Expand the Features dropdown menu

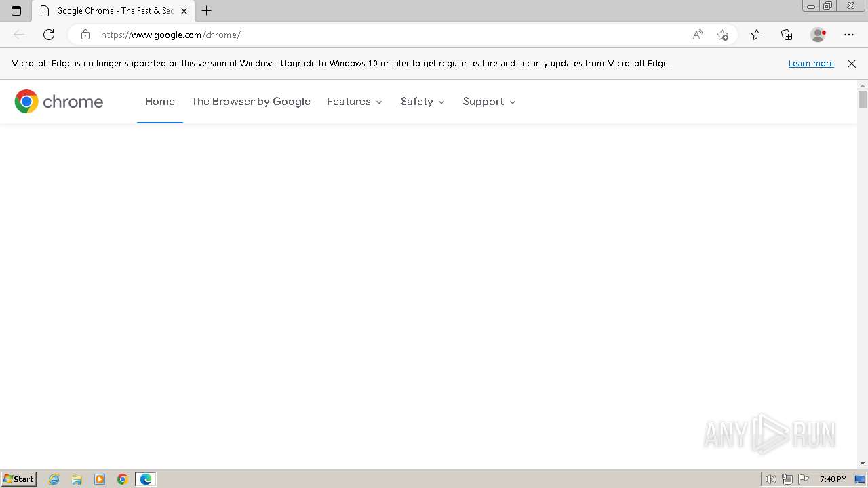tap(355, 102)
